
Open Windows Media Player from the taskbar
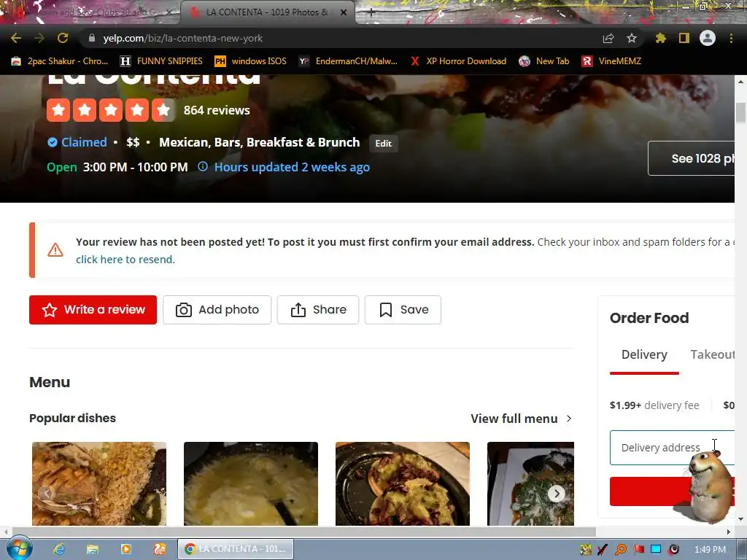126,549
